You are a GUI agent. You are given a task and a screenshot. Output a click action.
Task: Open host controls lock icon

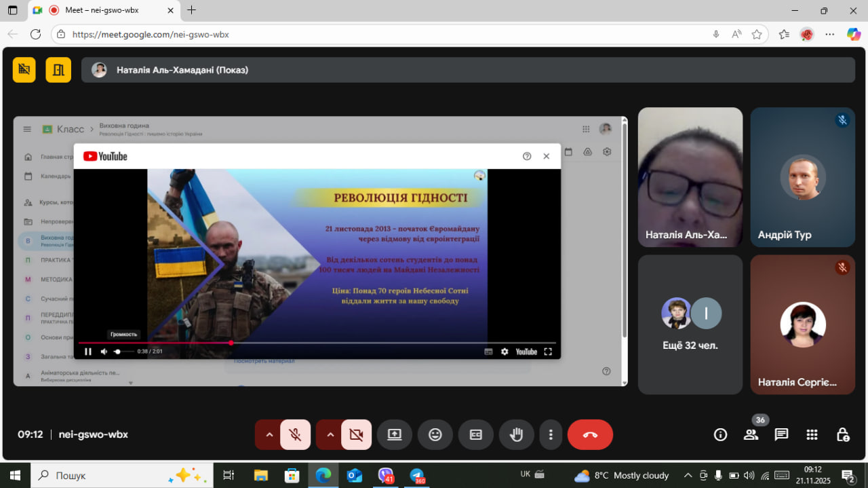[842, 434]
